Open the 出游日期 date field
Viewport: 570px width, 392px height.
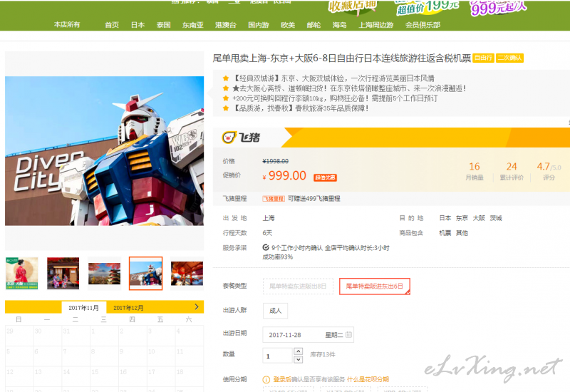click(x=308, y=335)
